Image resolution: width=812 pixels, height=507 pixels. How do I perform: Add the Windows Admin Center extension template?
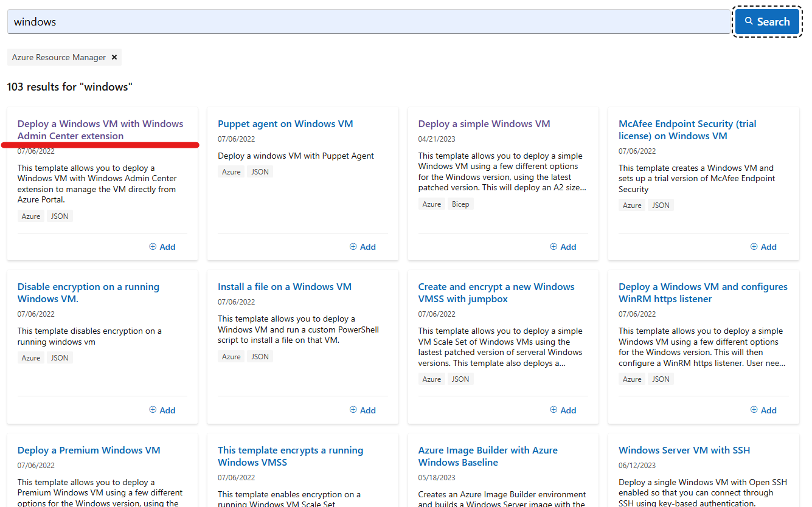tap(162, 247)
